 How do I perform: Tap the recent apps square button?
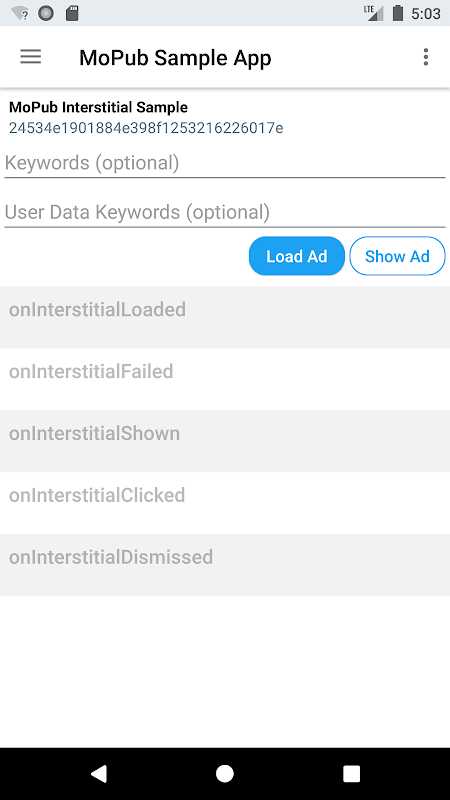tap(351, 773)
